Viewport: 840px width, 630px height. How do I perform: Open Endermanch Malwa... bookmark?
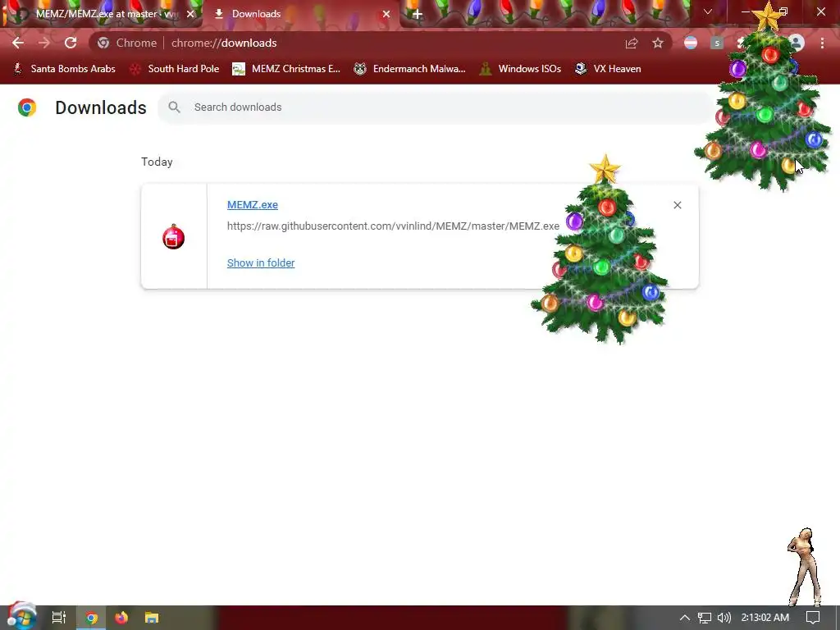(410, 69)
